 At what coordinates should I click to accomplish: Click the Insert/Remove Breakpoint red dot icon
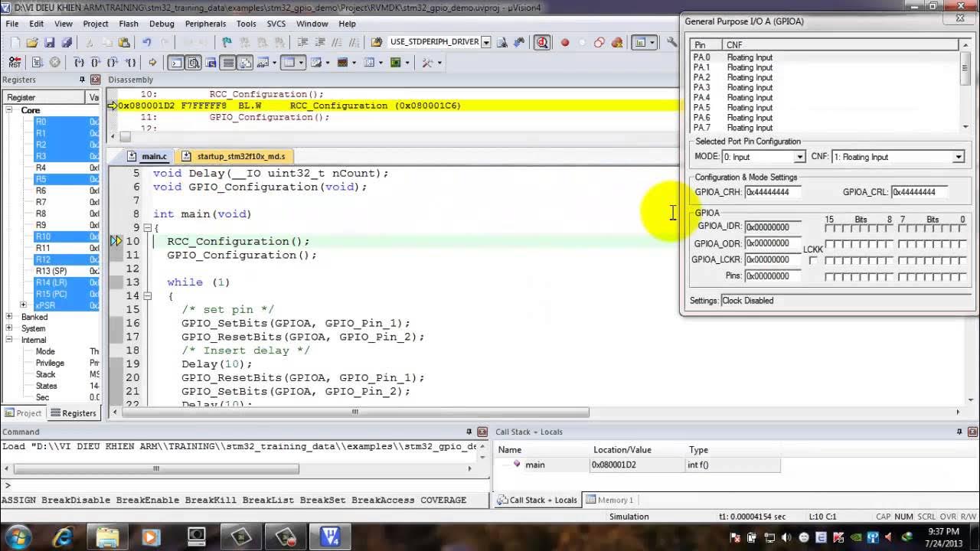click(x=565, y=42)
